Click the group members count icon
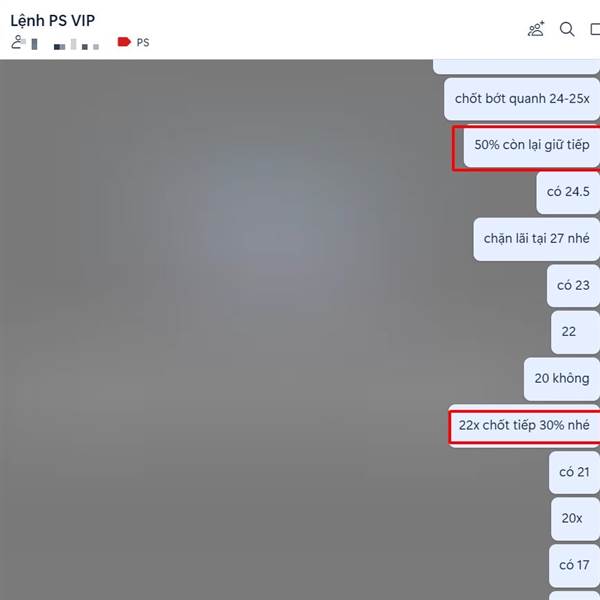Viewport: 600px width, 600px height. (18, 42)
